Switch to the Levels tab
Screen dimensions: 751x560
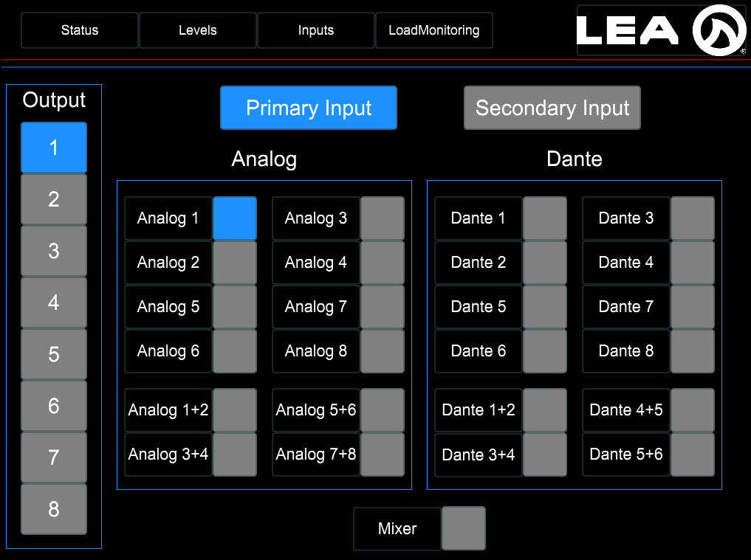(x=198, y=30)
